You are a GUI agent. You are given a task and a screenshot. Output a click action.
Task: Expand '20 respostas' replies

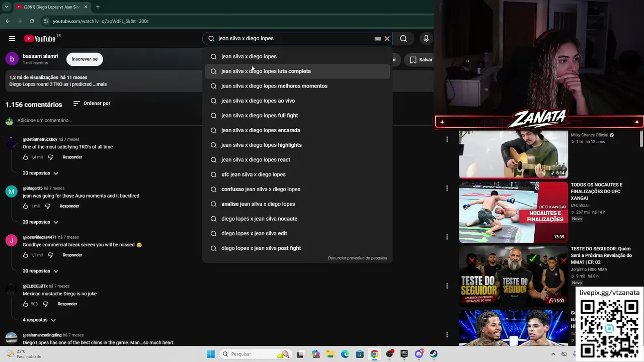(x=41, y=222)
